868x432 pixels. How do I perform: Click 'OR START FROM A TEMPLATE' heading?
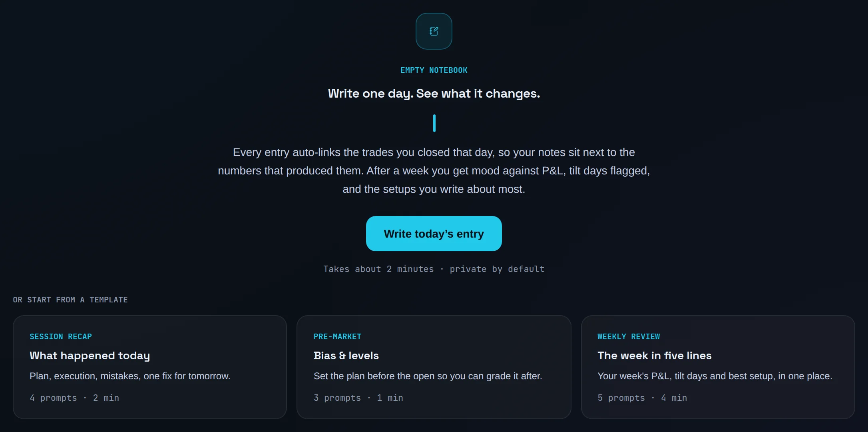coord(70,300)
